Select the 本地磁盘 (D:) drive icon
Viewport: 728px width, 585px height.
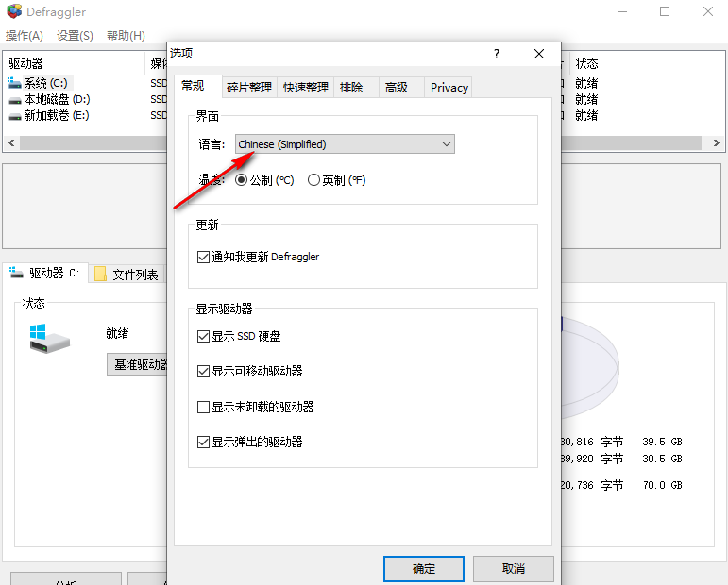[14, 100]
